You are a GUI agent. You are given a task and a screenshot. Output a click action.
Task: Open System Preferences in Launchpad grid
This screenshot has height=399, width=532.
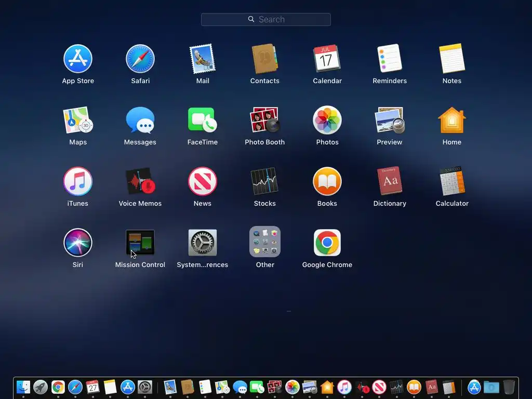(202, 243)
